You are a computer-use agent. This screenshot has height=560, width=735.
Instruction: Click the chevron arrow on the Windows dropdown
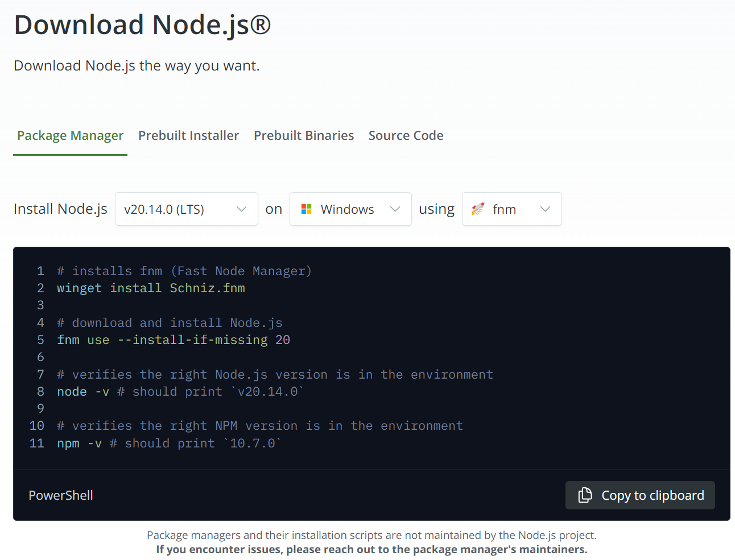point(395,209)
